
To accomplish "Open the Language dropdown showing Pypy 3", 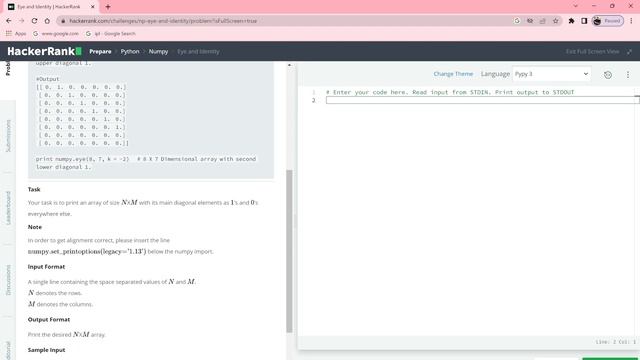I will (551, 74).
